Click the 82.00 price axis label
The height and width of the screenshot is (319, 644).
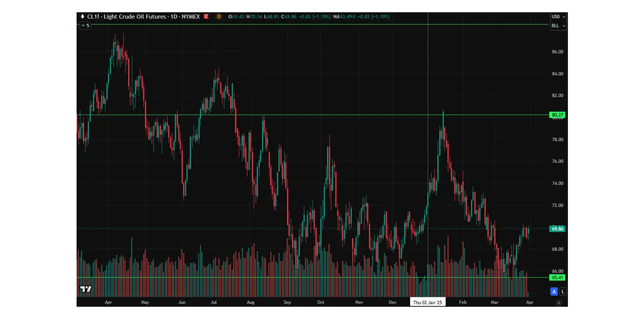[557, 95]
